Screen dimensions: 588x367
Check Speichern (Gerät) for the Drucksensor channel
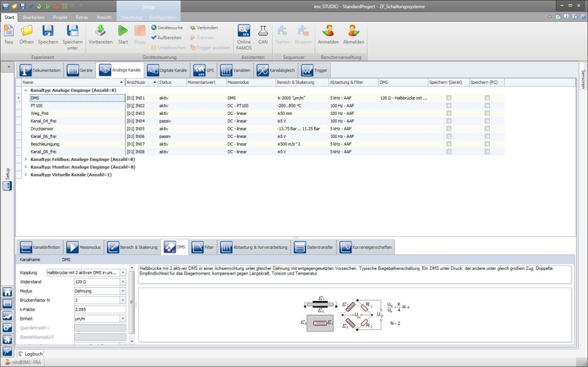[449, 129]
